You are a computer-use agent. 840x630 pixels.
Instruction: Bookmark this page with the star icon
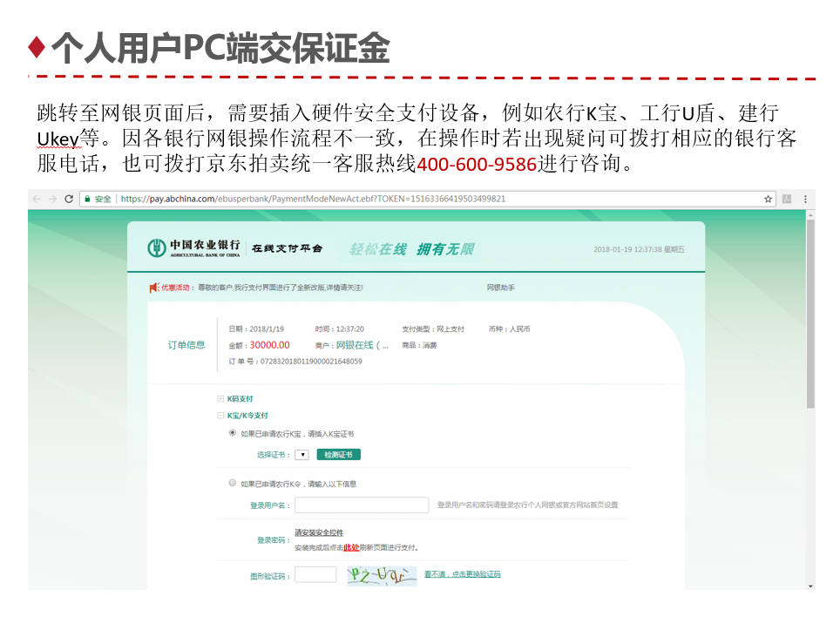pos(768,199)
